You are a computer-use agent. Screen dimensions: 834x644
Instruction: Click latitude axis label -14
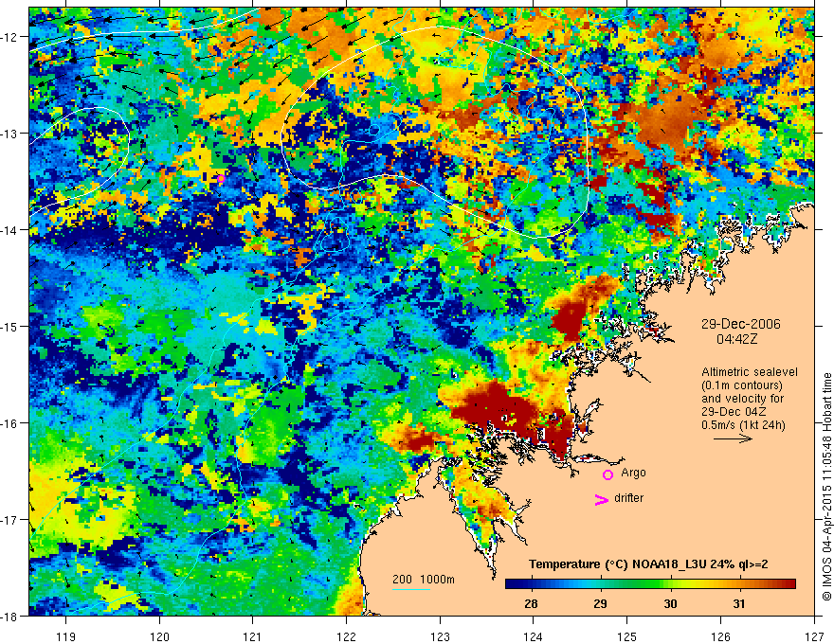tap(10, 230)
